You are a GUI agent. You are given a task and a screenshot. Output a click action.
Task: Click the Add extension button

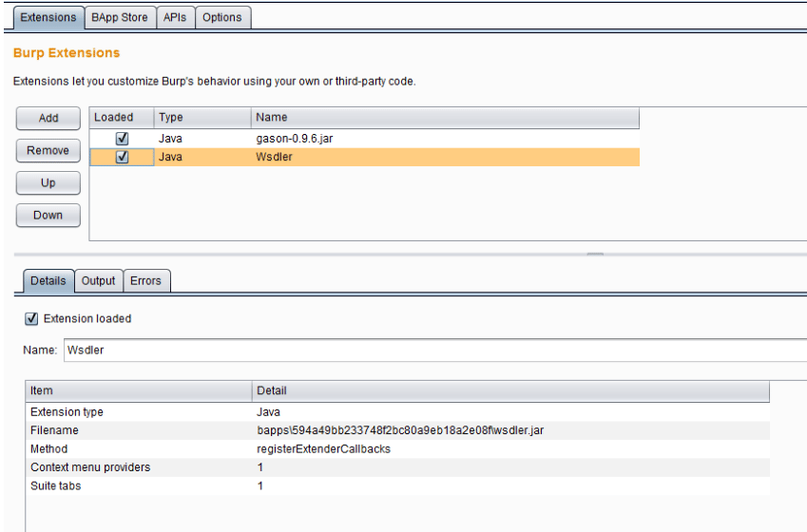[x=48, y=119]
